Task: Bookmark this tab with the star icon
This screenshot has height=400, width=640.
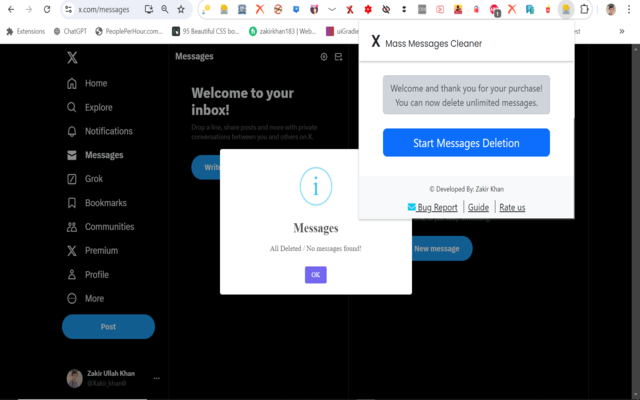Action: [181, 9]
